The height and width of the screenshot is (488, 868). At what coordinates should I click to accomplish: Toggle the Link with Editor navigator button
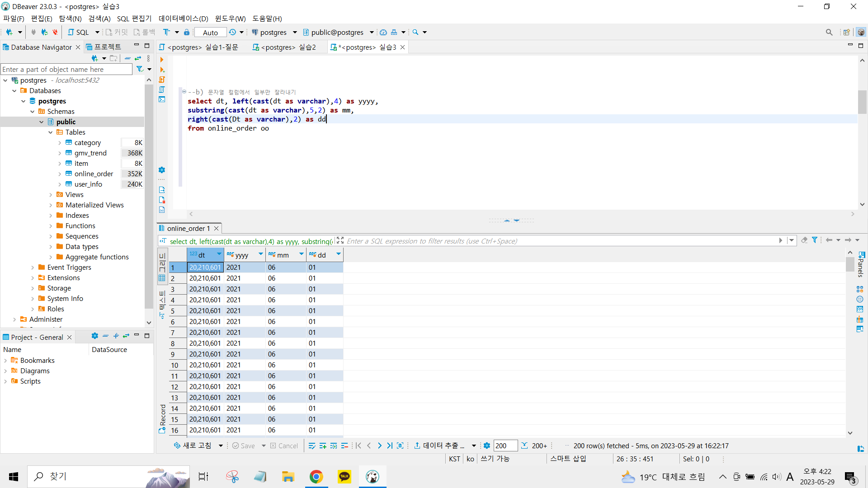coord(138,58)
